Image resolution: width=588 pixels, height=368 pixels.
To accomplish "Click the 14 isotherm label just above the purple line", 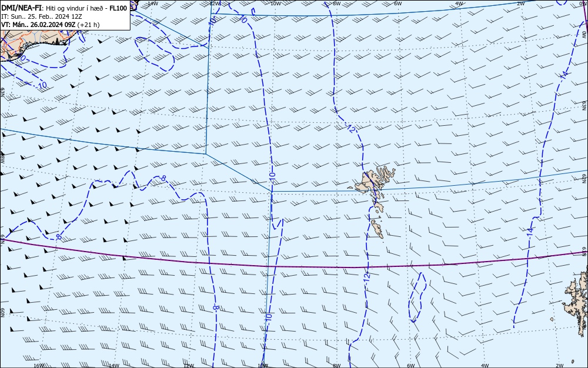I will [x=530, y=232].
